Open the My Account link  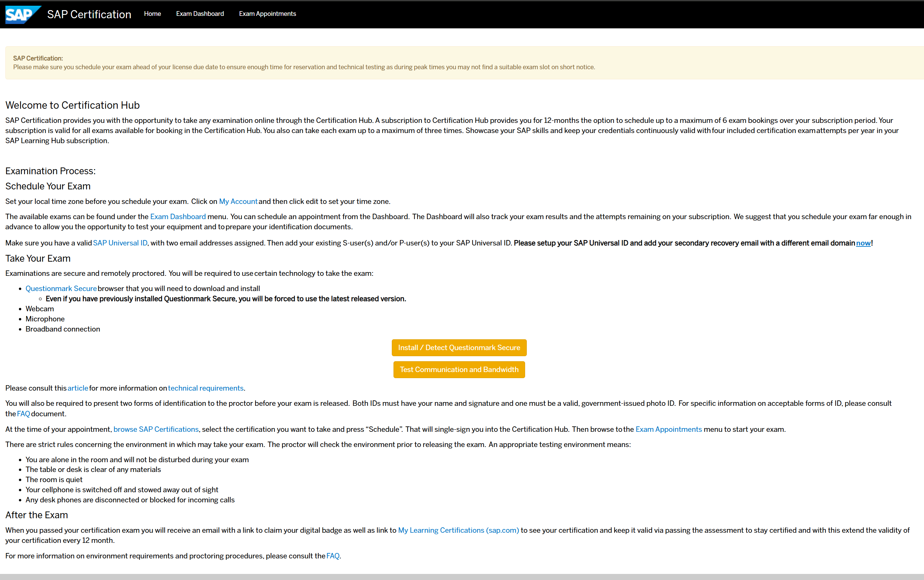coord(238,202)
